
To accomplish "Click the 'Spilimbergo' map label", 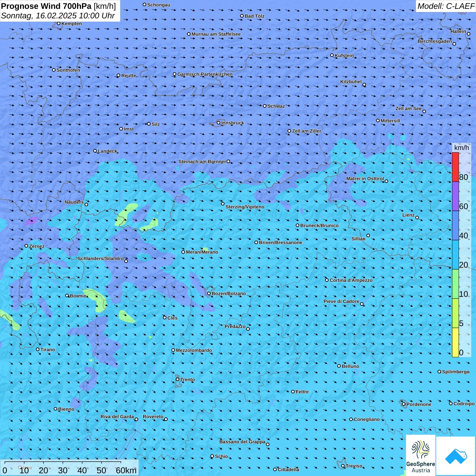I will click(456, 372).
